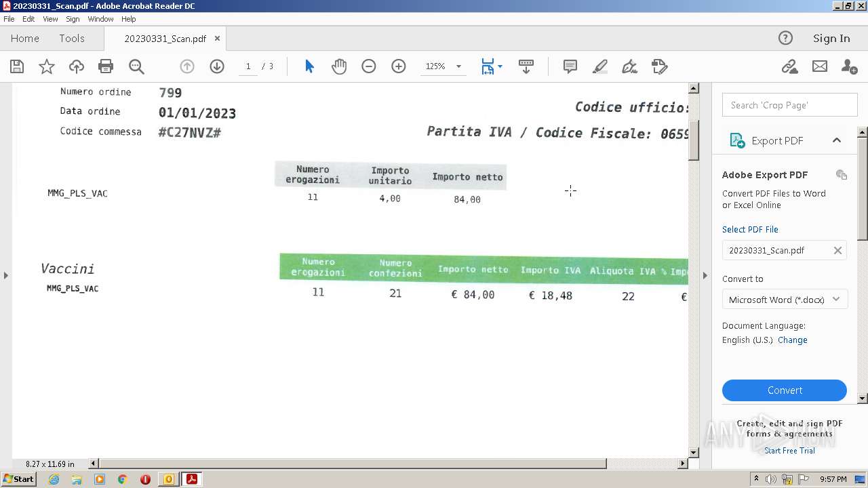Click the document vertical scrollbar down arrow
The image size is (868, 488).
tap(694, 452)
